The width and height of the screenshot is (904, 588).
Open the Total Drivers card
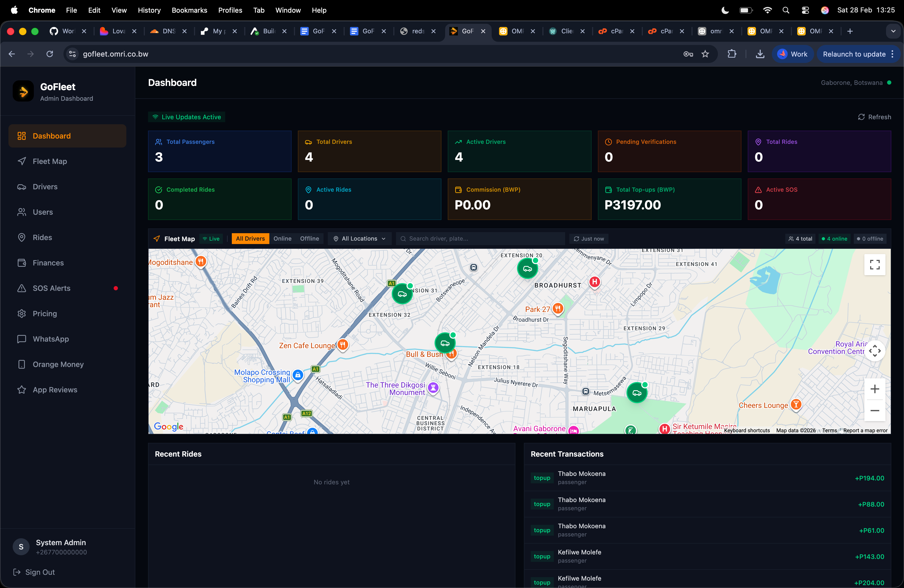pos(370,151)
